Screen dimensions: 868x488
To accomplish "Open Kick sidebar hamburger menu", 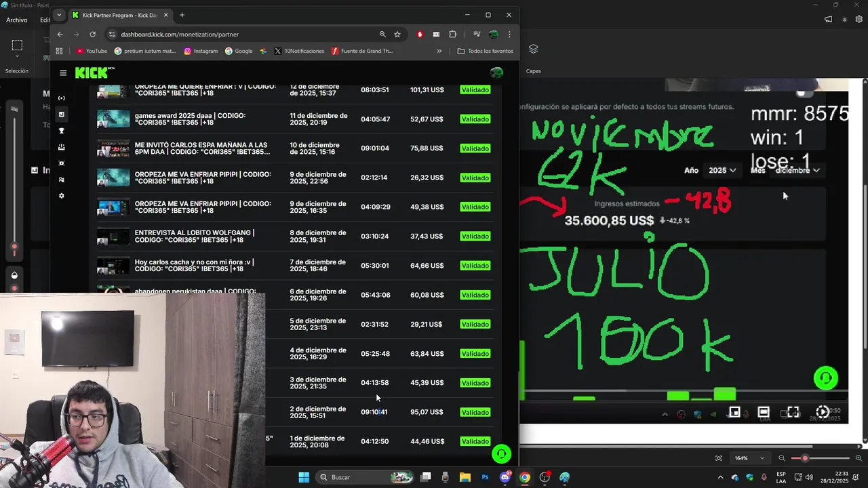I will pyautogui.click(x=63, y=73).
